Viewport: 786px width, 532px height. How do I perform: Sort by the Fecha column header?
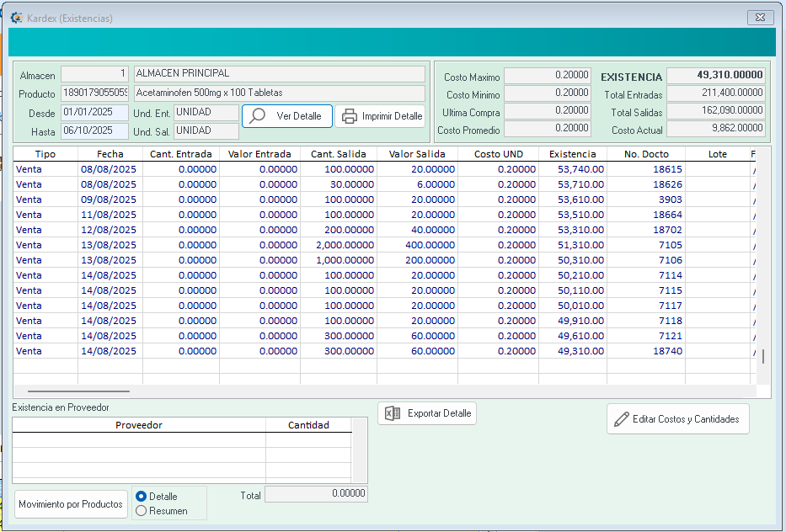110,154
